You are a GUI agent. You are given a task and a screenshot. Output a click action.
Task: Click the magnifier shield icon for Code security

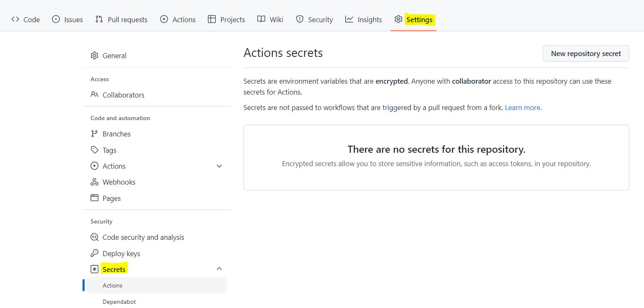tap(94, 237)
